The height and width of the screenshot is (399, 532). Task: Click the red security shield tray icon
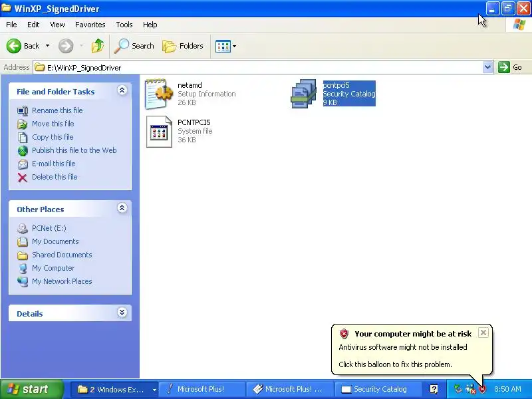tap(483, 389)
